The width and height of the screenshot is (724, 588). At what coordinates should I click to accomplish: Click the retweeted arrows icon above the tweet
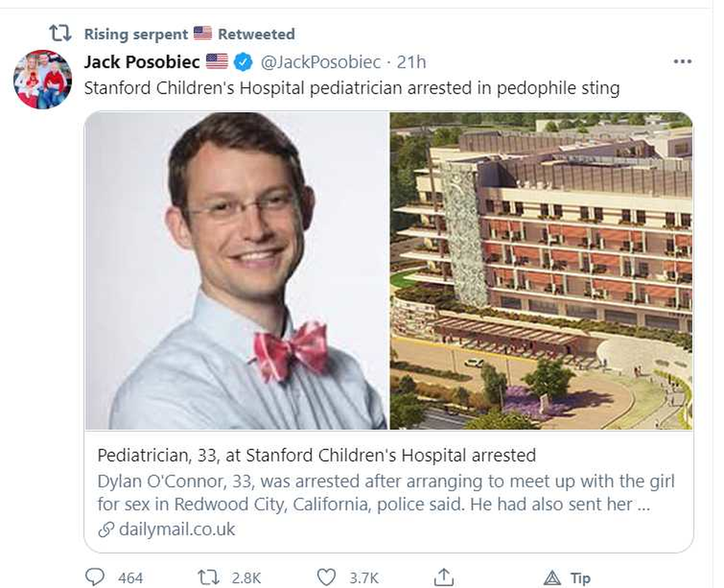coord(60,33)
